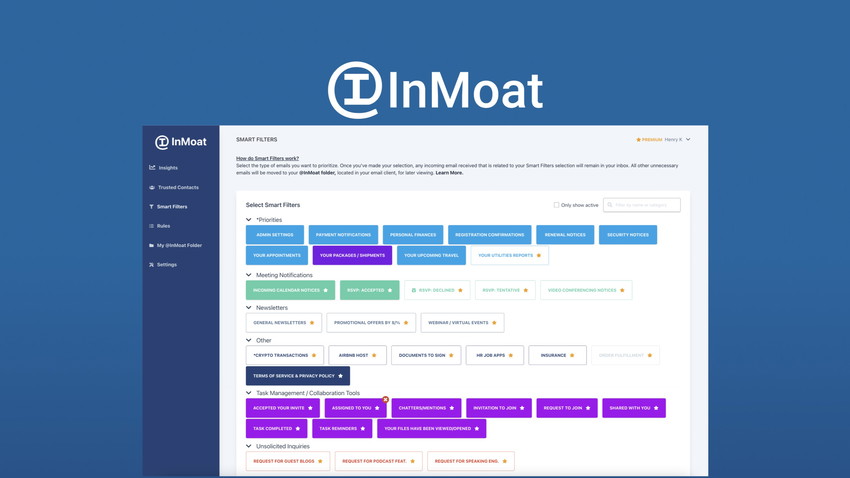Toggle the Payment Notifications filter

pyautogui.click(x=343, y=235)
